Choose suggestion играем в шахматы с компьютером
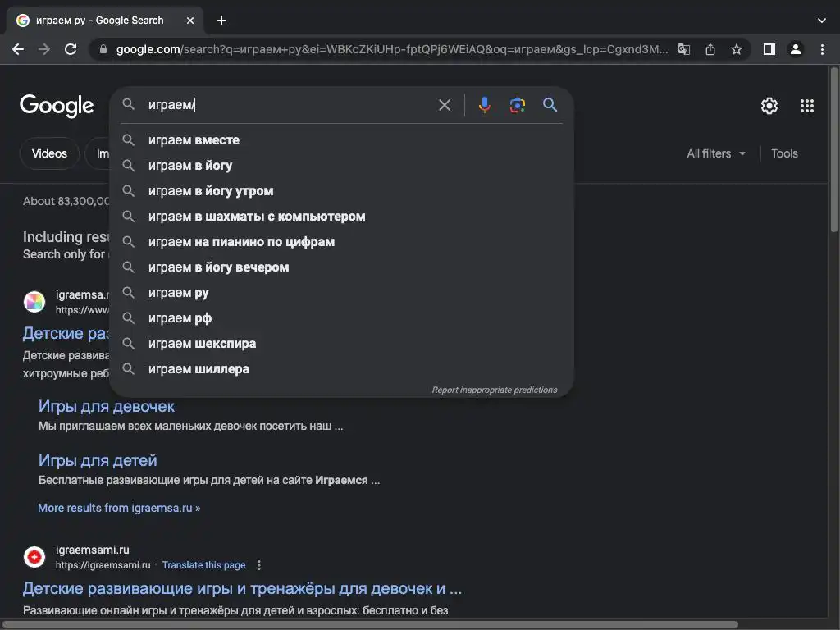 [x=341, y=217]
